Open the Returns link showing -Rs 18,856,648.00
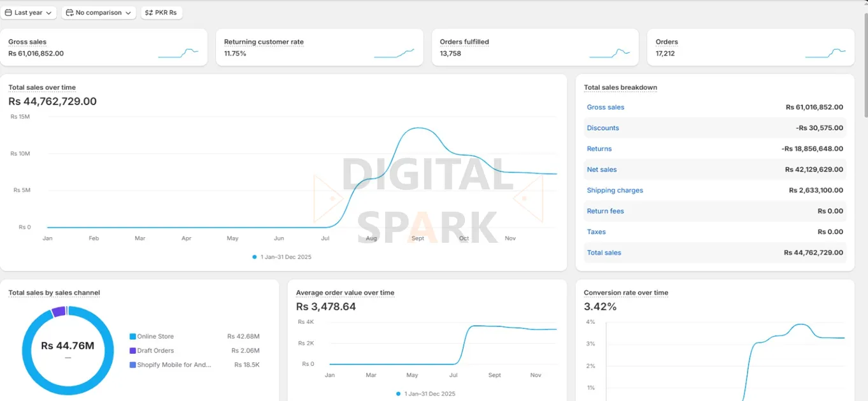868x401 pixels. point(599,149)
